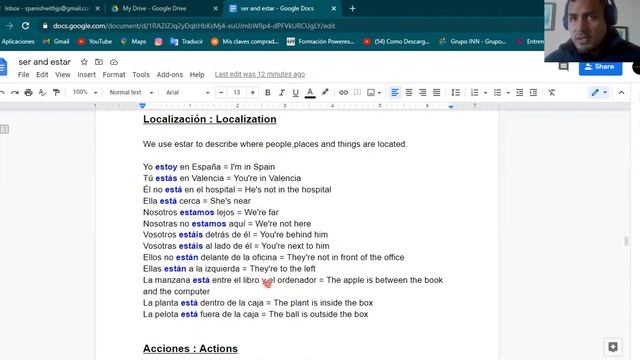Decrease indent of paragraph
This screenshot has height=360, width=640.
coord(519,93)
